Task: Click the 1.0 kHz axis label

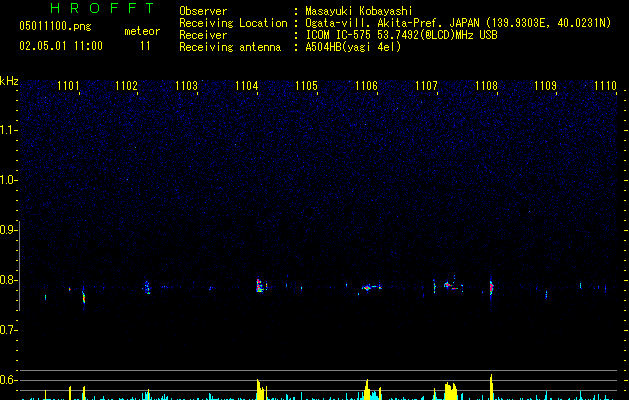Action: pyautogui.click(x=8, y=180)
